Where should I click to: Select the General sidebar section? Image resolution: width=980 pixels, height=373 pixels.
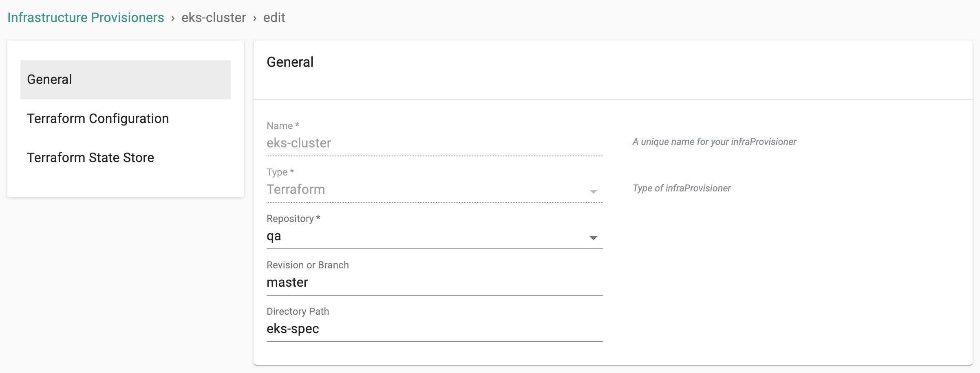pyautogui.click(x=126, y=79)
